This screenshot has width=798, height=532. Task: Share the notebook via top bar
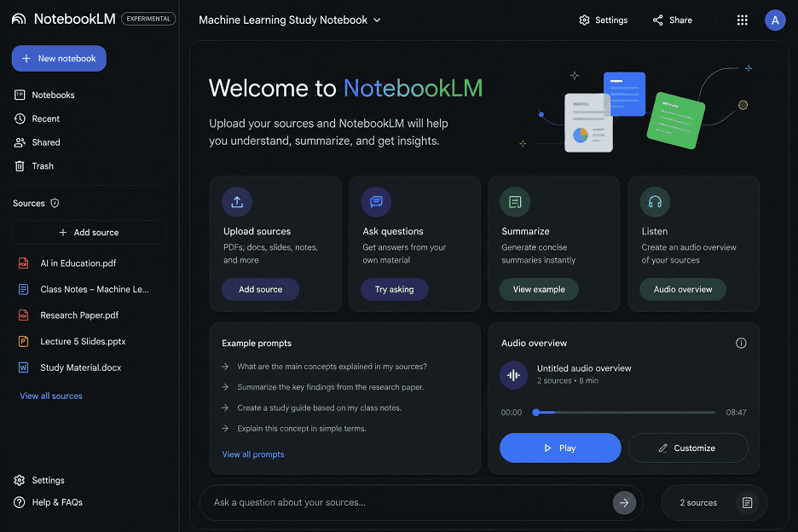(673, 20)
